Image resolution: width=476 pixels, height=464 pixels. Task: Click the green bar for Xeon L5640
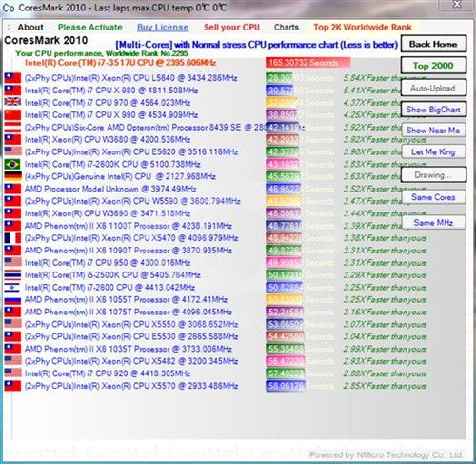(x=279, y=78)
